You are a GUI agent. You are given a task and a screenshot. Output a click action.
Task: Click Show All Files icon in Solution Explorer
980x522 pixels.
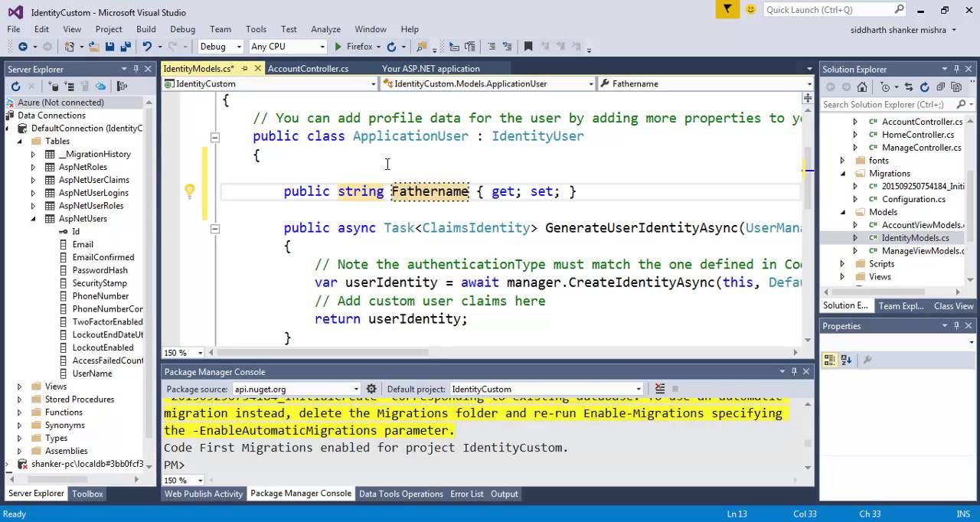coord(955,86)
